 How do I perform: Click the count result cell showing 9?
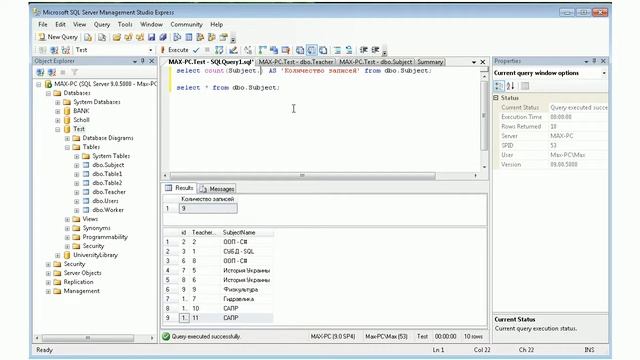pos(208,209)
